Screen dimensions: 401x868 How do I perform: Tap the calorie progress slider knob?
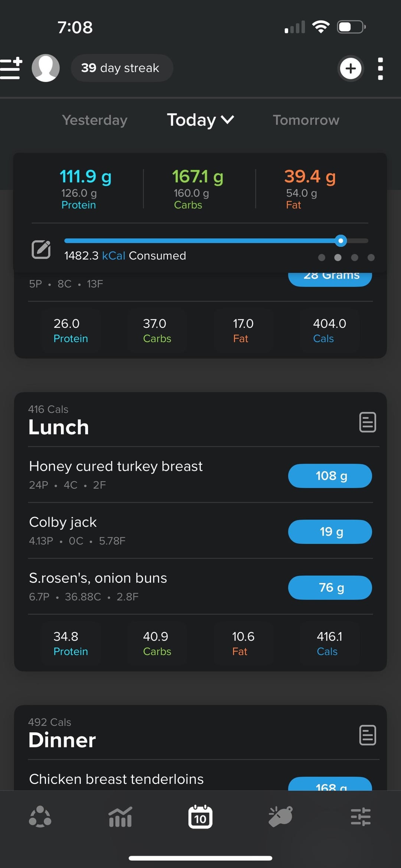click(340, 241)
